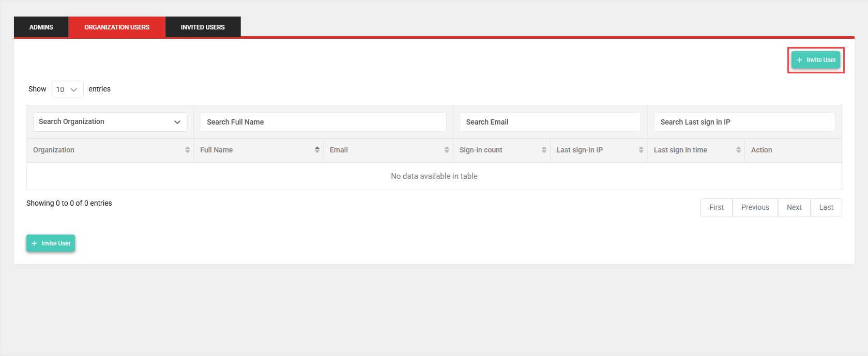Click Last sign in time sort icon

click(x=738, y=150)
